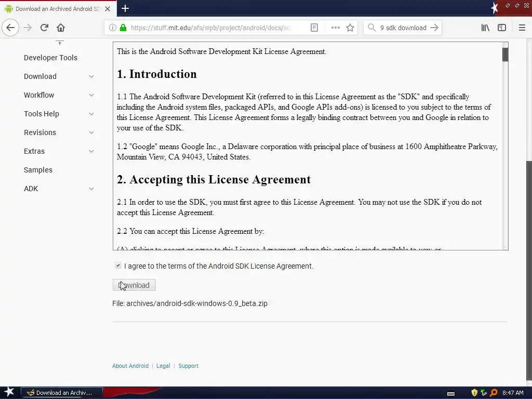The height and width of the screenshot is (399, 532).
Task: Click the 2. Accepting this License Agreement heading
Action: tap(214, 179)
